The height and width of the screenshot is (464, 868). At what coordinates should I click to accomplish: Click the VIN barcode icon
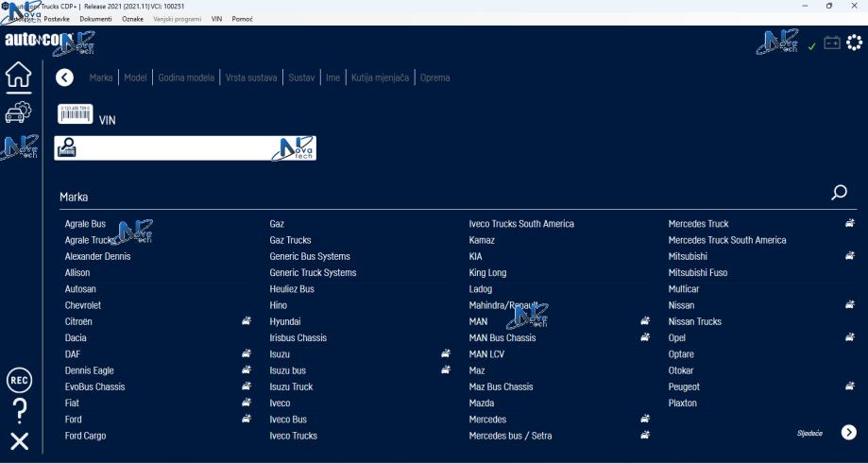click(76, 114)
